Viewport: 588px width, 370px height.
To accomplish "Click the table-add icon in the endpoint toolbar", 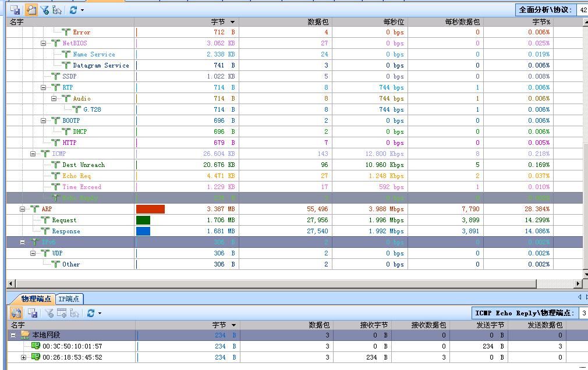I will [x=62, y=313].
